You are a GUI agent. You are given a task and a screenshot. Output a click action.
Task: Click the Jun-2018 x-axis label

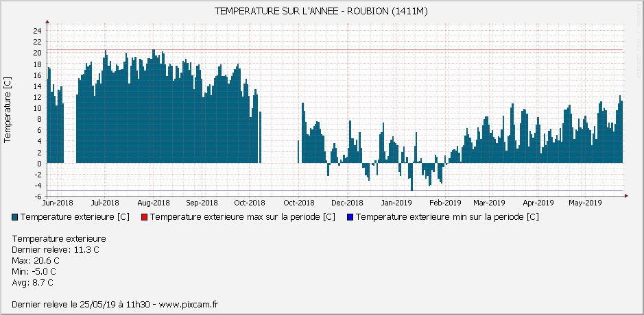58,203
